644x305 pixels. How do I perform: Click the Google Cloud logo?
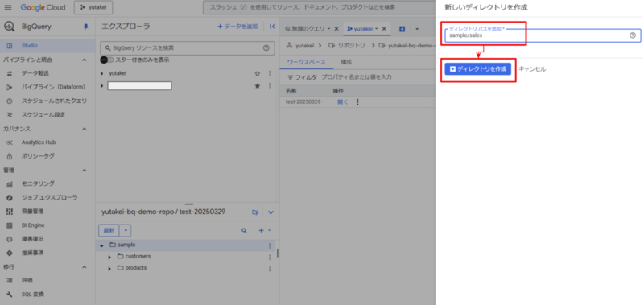[44, 7]
